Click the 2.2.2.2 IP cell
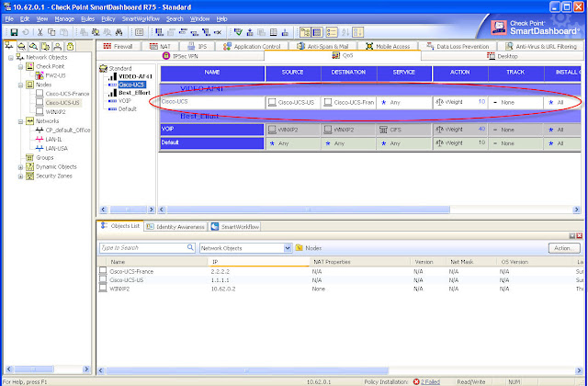The image size is (588, 386). tap(220, 271)
